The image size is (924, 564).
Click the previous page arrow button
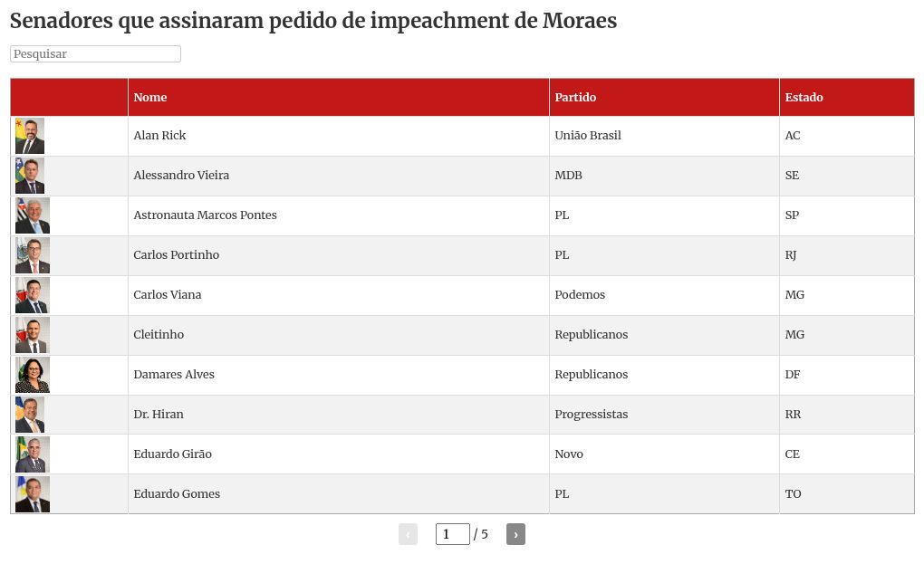pyautogui.click(x=408, y=534)
